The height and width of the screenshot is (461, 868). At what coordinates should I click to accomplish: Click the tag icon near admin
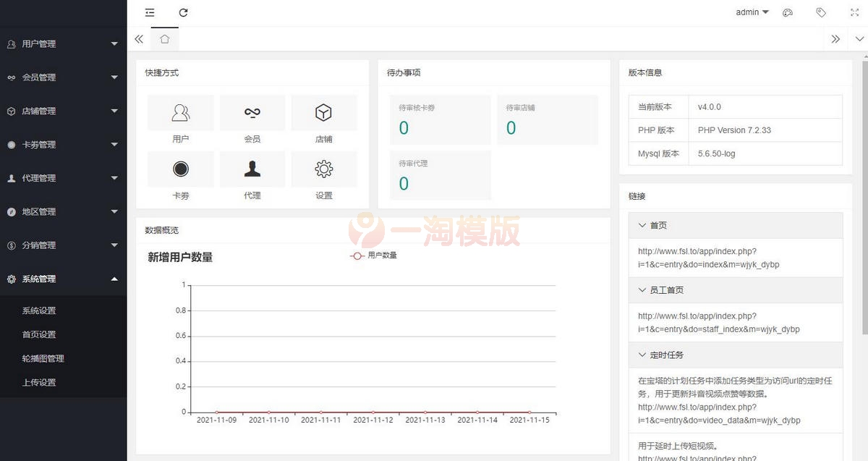[x=821, y=12]
